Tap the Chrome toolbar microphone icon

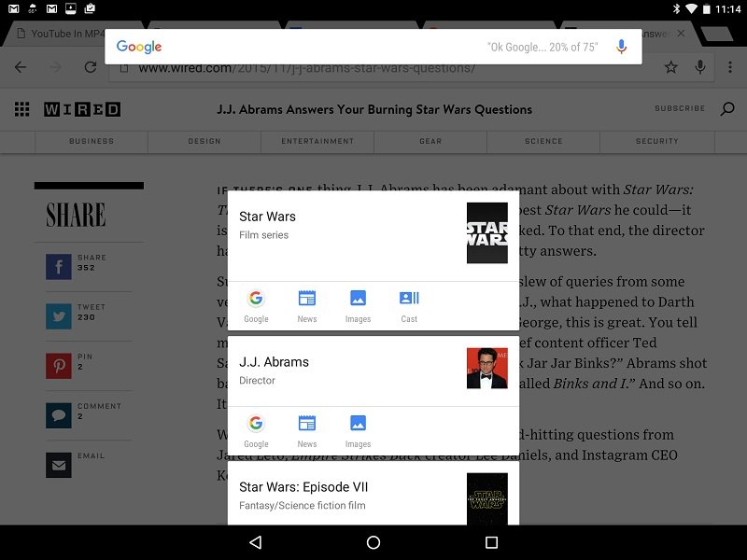699,67
